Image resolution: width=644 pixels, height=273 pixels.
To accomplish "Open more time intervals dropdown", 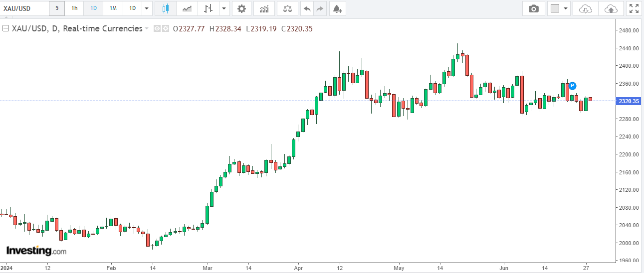I will coord(147,8).
